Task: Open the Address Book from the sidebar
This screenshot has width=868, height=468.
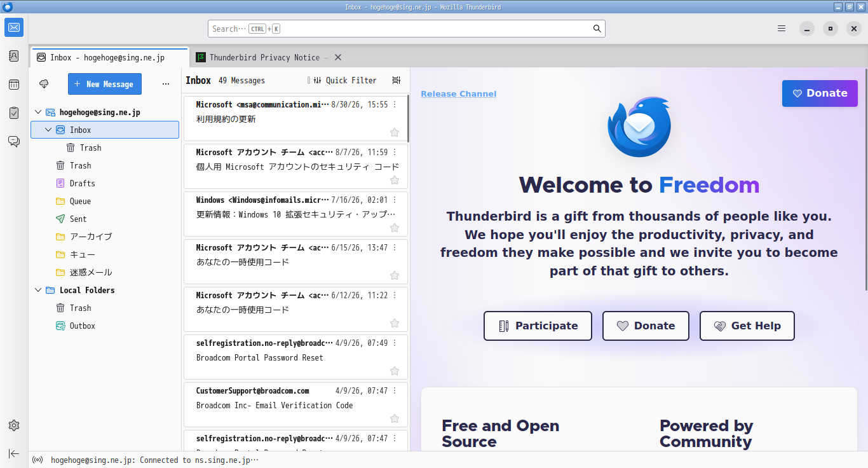Action: click(x=14, y=56)
